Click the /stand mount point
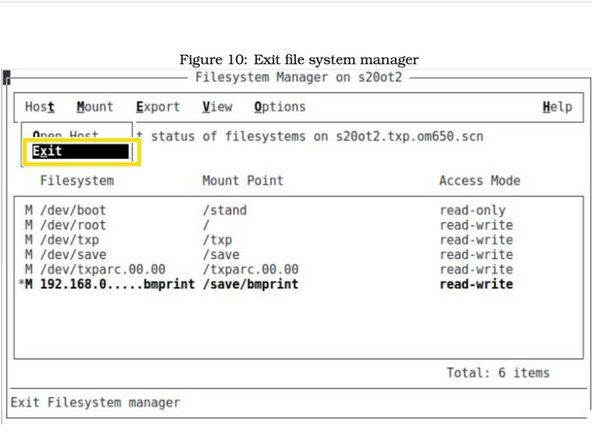This screenshot has height=444, width=592. point(225,210)
